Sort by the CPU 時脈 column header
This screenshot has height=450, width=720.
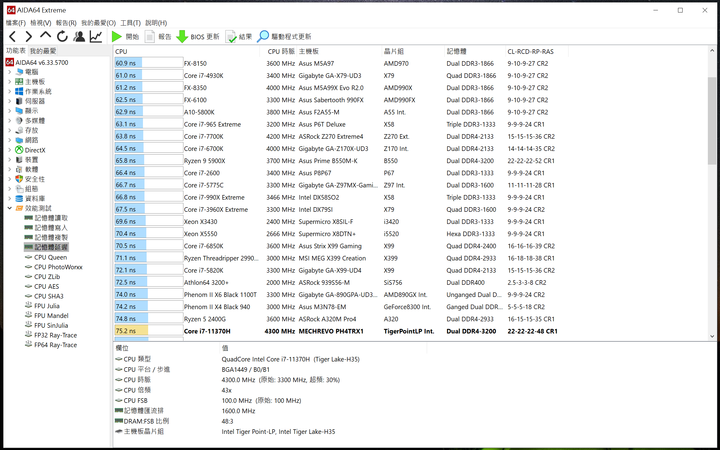(x=279, y=51)
